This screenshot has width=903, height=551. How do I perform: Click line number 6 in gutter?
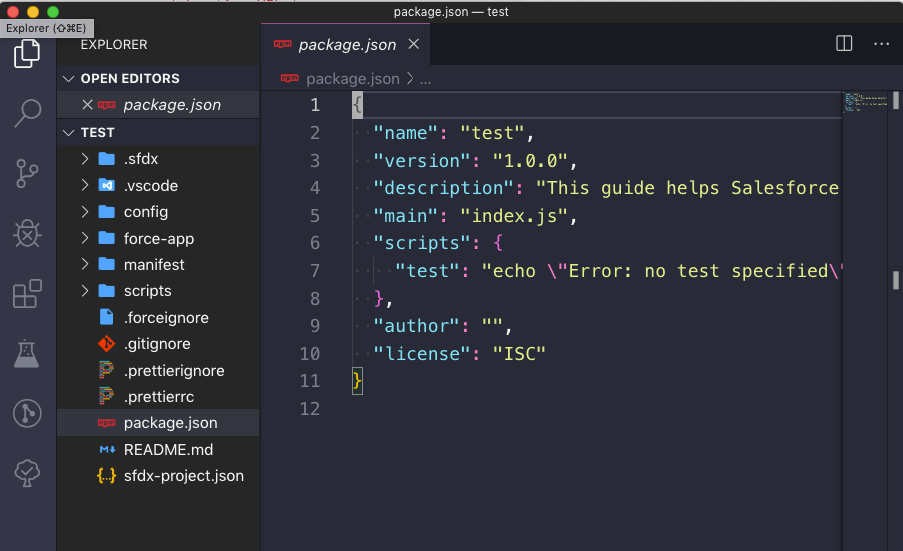tap(315, 242)
